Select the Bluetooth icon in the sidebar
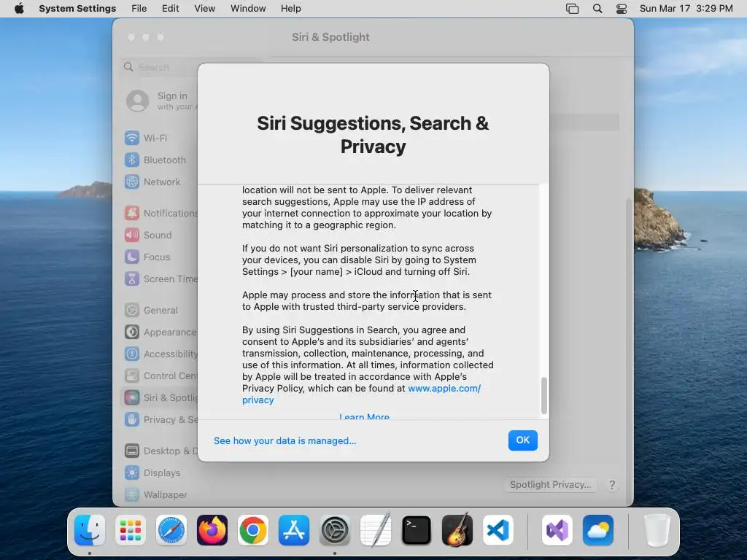The width and height of the screenshot is (747, 560). [132, 160]
